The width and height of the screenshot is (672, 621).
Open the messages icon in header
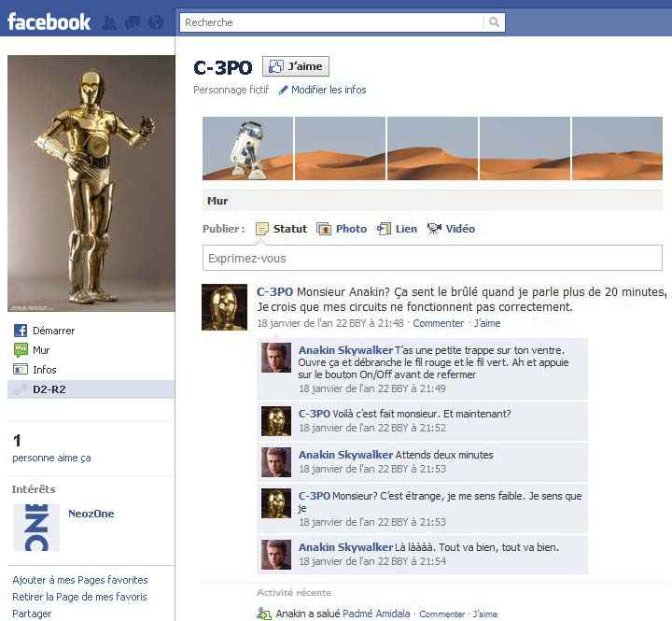(133, 22)
